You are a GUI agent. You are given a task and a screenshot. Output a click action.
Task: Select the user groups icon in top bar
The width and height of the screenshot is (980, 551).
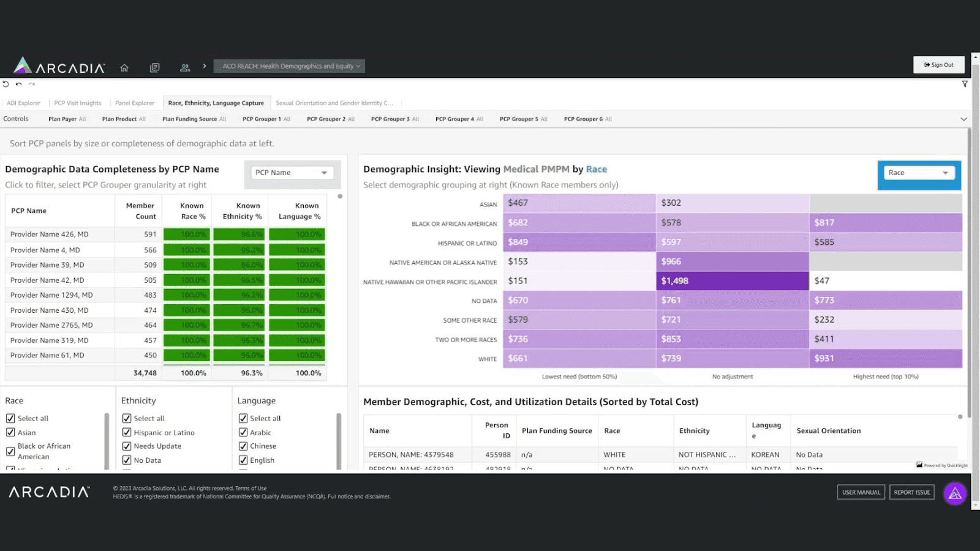click(185, 67)
